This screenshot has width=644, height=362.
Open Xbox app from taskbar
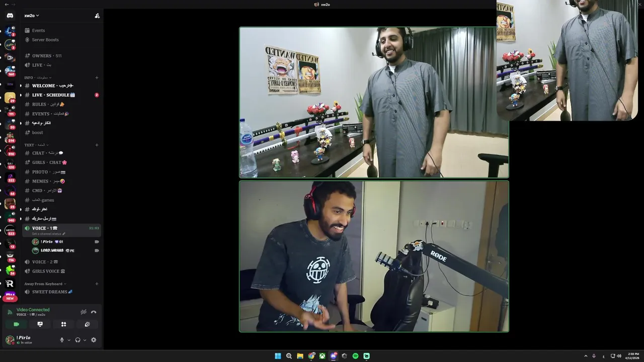click(322, 356)
